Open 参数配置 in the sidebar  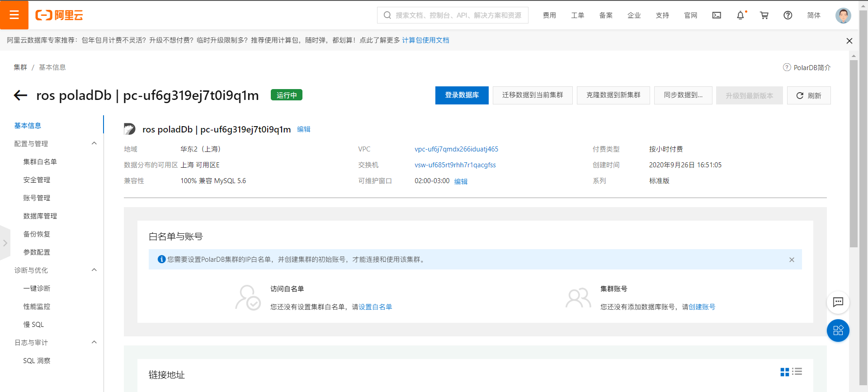click(x=37, y=252)
